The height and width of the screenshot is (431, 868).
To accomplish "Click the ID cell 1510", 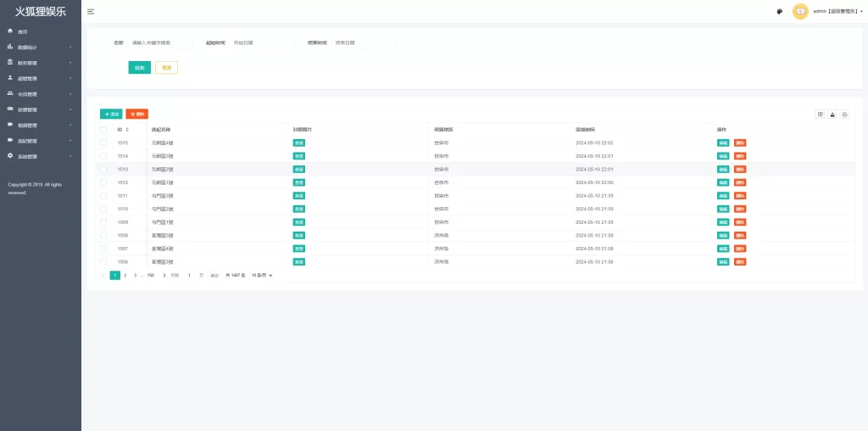I will [123, 209].
